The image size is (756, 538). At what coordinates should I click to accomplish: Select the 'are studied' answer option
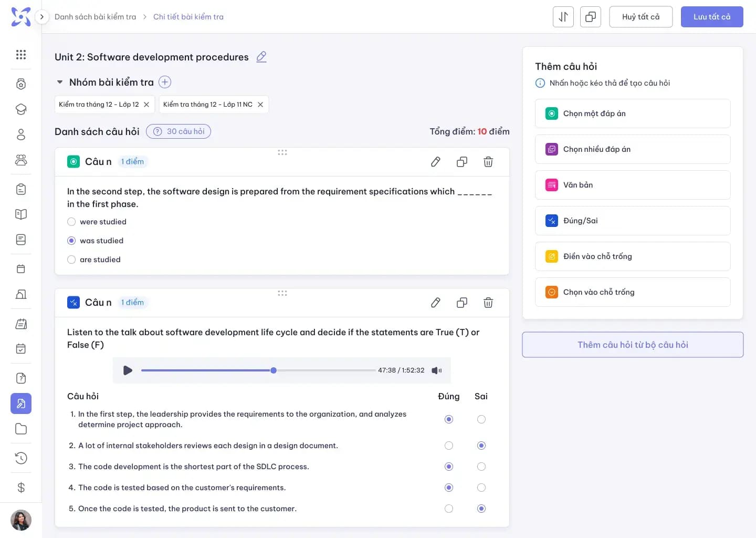tap(72, 260)
